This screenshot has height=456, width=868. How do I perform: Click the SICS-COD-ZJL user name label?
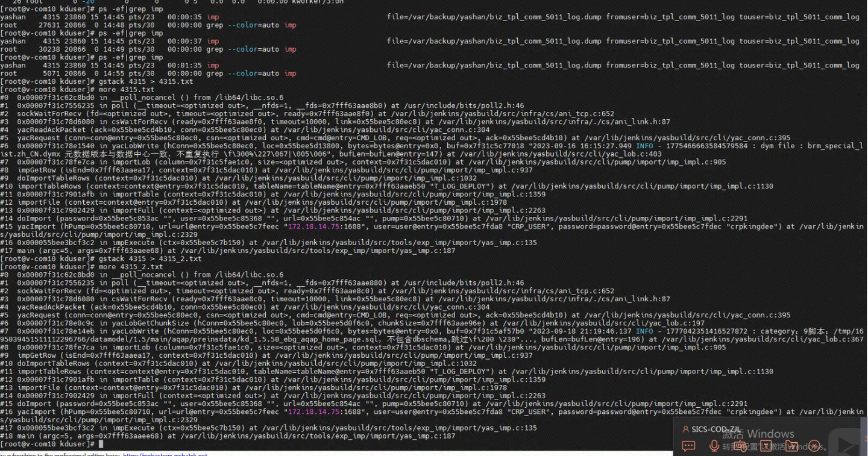[715, 429]
